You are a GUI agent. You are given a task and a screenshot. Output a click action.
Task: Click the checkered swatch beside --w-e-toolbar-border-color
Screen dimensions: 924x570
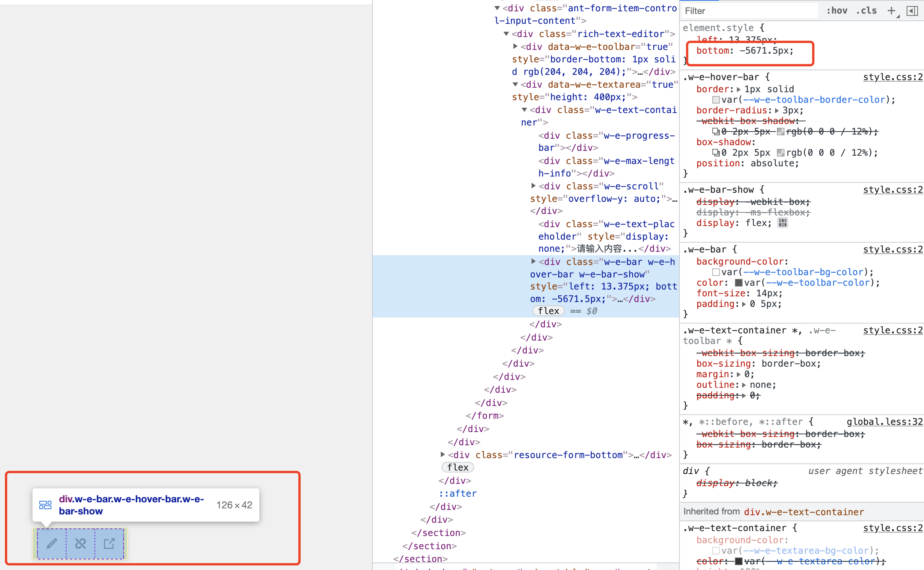(715, 99)
